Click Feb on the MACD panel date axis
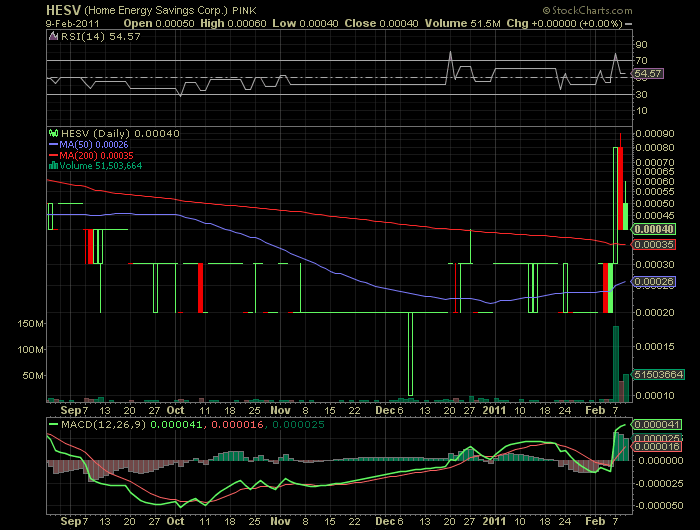Viewport: 700px width, 530px height. (595, 521)
